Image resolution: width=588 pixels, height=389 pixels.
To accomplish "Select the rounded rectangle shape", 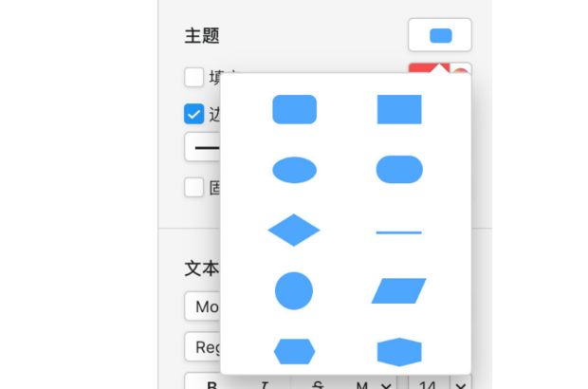I will pyautogui.click(x=294, y=110).
